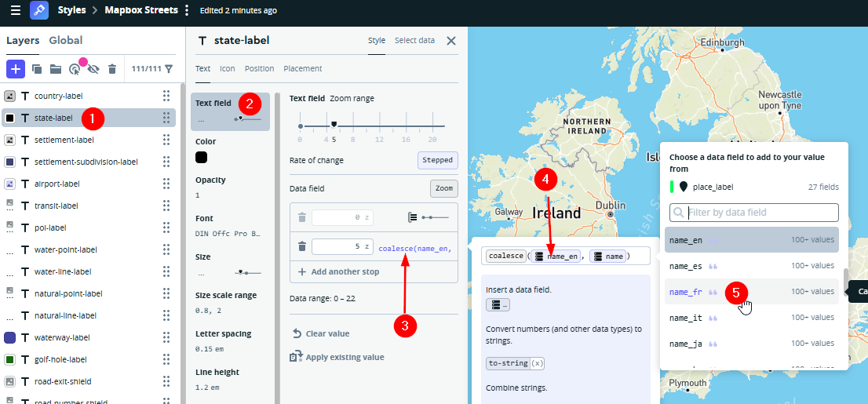868x404 pixels.
Task: Select the settlement-subdivision-label layer
Action: [89, 162]
